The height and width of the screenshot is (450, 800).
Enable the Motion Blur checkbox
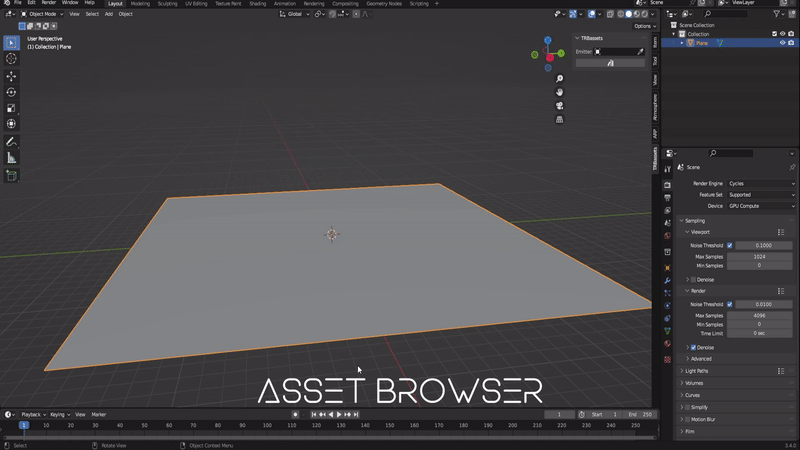(687, 419)
